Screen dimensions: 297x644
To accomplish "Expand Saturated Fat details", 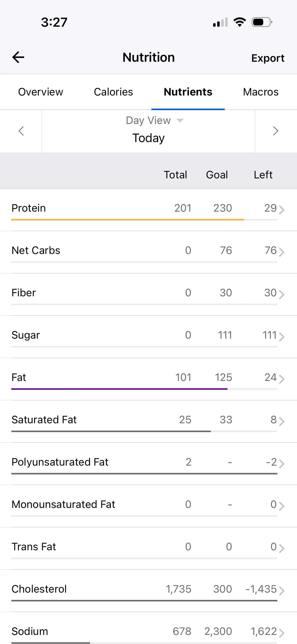I will tap(148, 421).
